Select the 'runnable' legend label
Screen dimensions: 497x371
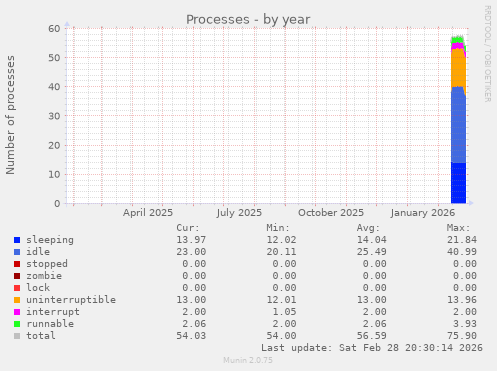coord(50,324)
